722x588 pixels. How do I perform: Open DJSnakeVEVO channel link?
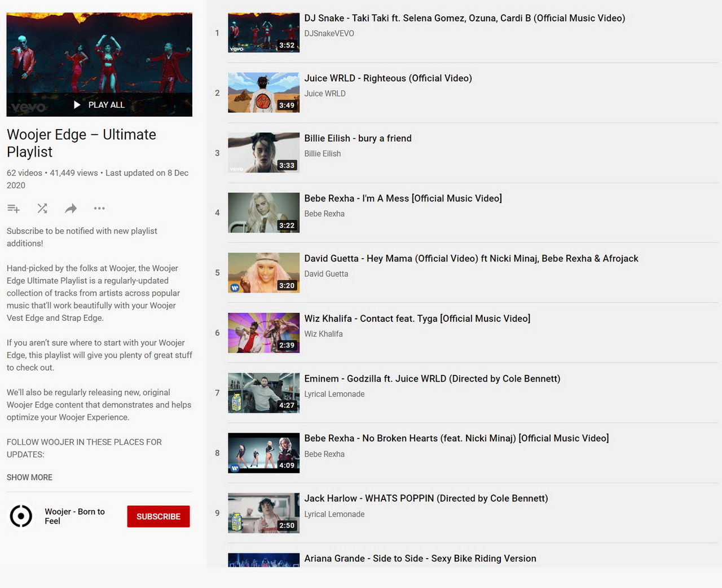(x=329, y=33)
